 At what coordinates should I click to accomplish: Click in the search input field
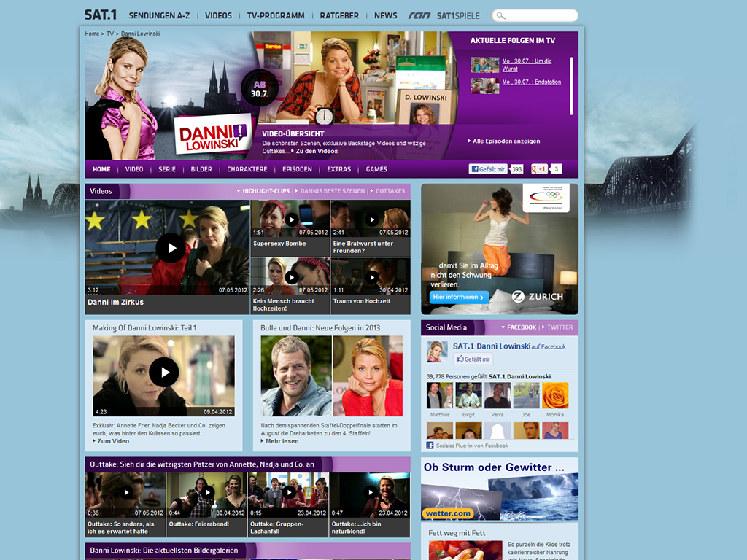541,16
